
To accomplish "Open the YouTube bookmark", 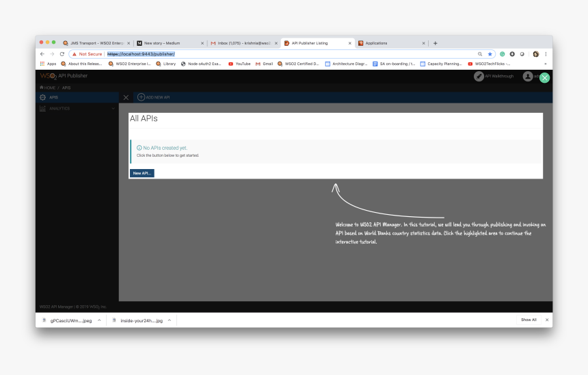I will (x=239, y=64).
